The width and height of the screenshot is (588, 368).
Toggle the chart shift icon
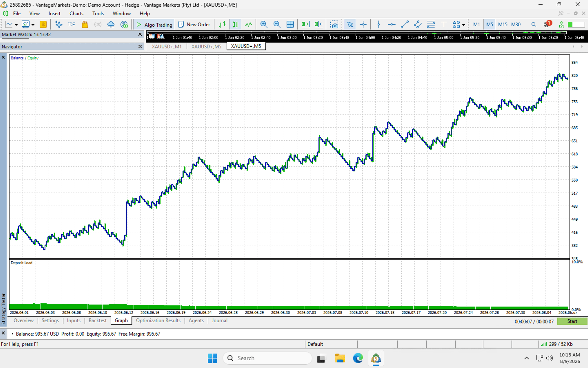tap(318, 25)
